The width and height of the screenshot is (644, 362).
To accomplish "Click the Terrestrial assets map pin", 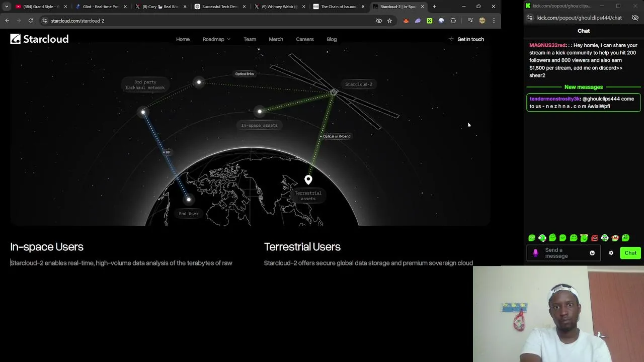I will click(308, 179).
